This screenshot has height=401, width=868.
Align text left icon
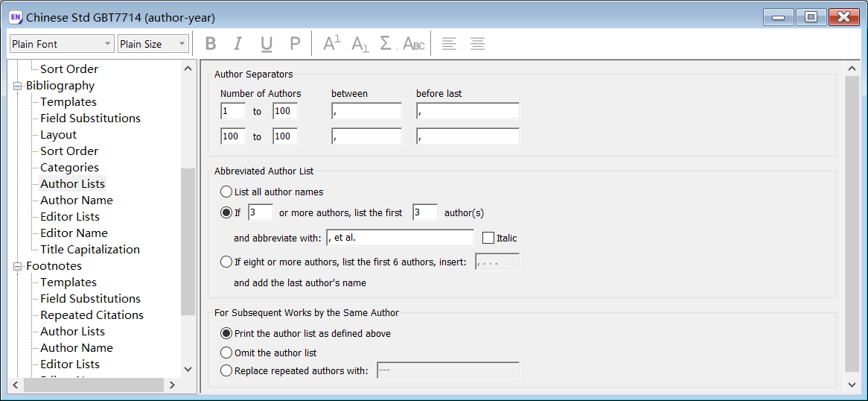[449, 44]
